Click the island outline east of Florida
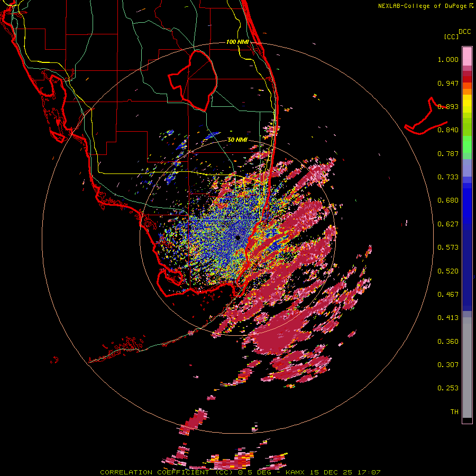Screen dimensions: 476x476 click(426, 116)
